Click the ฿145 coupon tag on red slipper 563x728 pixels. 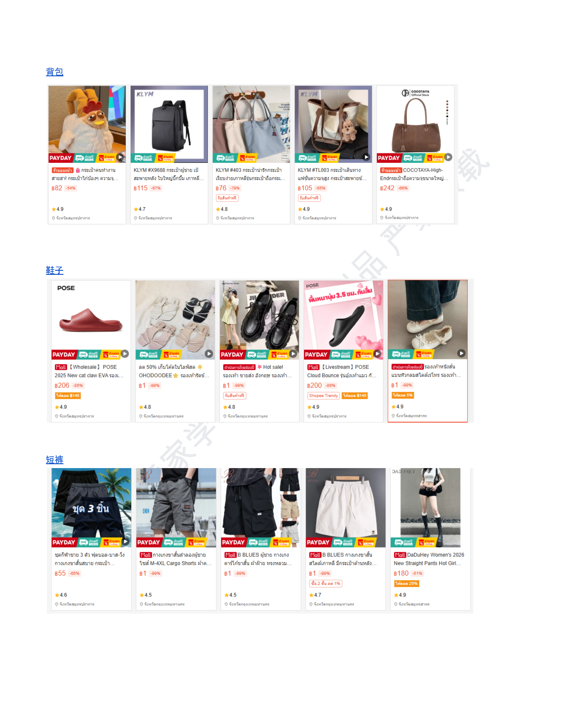[68, 396]
